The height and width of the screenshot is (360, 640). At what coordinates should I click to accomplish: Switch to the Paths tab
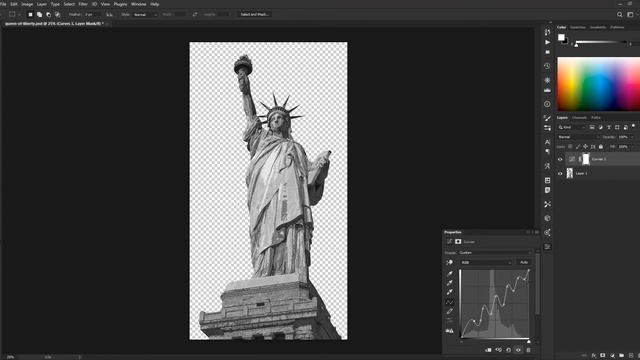(x=596, y=118)
